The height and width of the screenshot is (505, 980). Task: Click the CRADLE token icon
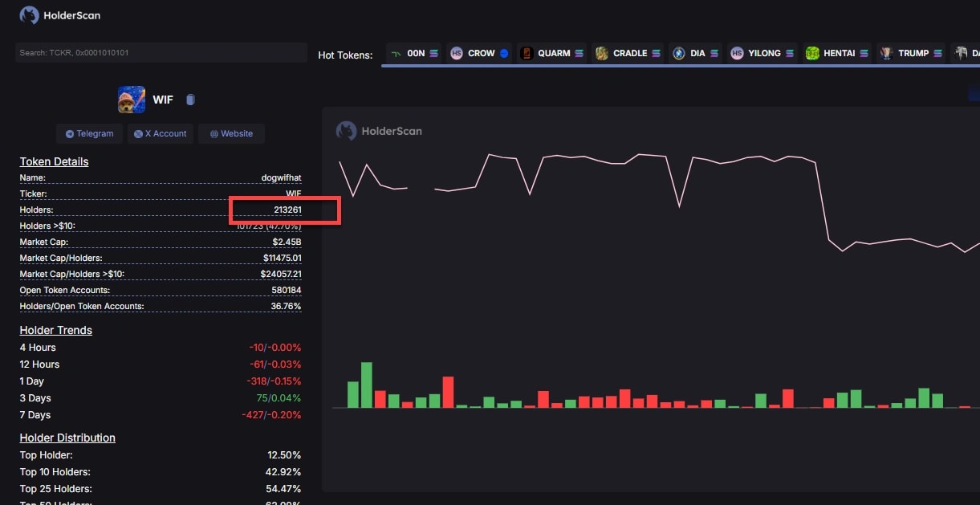pyautogui.click(x=601, y=53)
